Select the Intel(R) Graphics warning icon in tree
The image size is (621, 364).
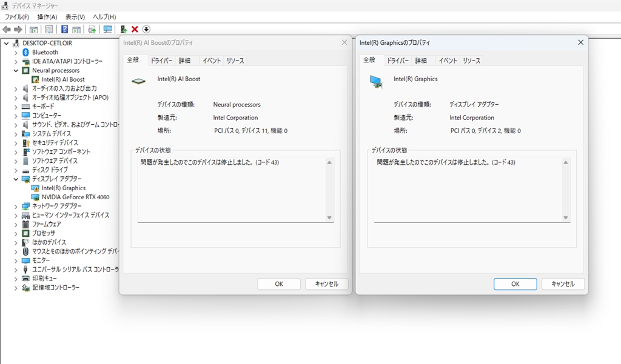(x=35, y=188)
